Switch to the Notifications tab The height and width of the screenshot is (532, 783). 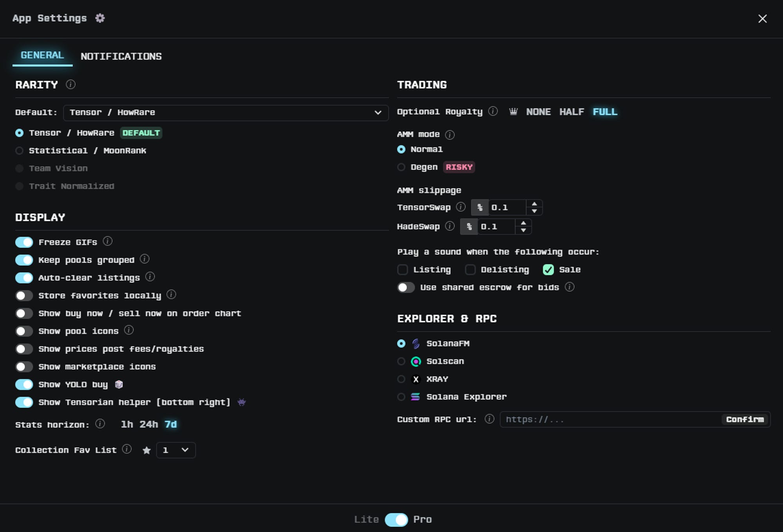121,56
